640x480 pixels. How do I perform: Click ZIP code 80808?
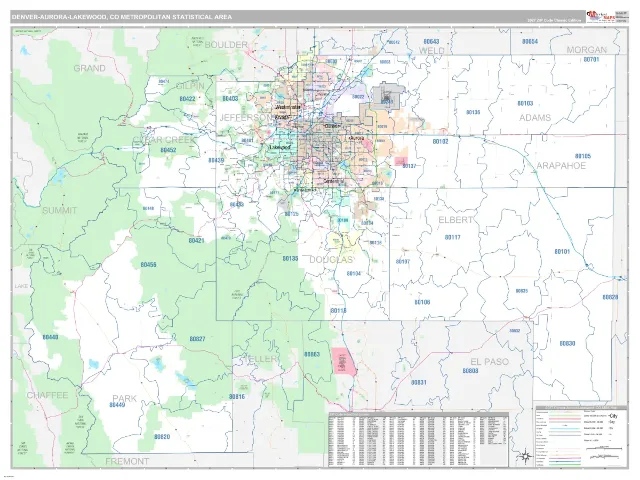pyautogui.click(x=470, y=371)
